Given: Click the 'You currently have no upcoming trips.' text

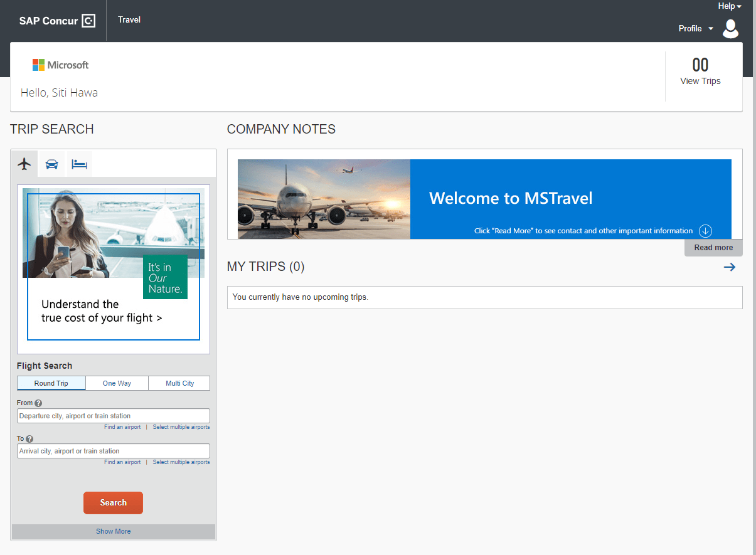Looking at the screenshot, I should [x=301, y=297].
